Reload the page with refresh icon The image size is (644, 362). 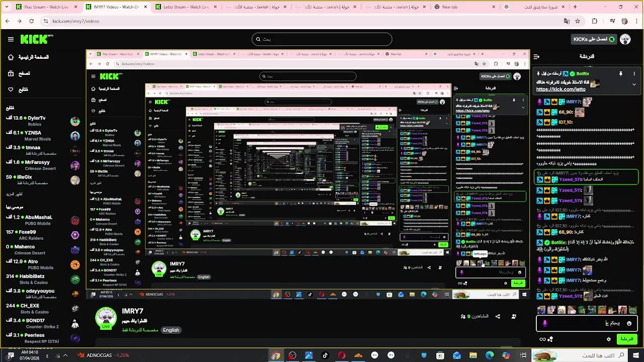click(x=31, y=21)
